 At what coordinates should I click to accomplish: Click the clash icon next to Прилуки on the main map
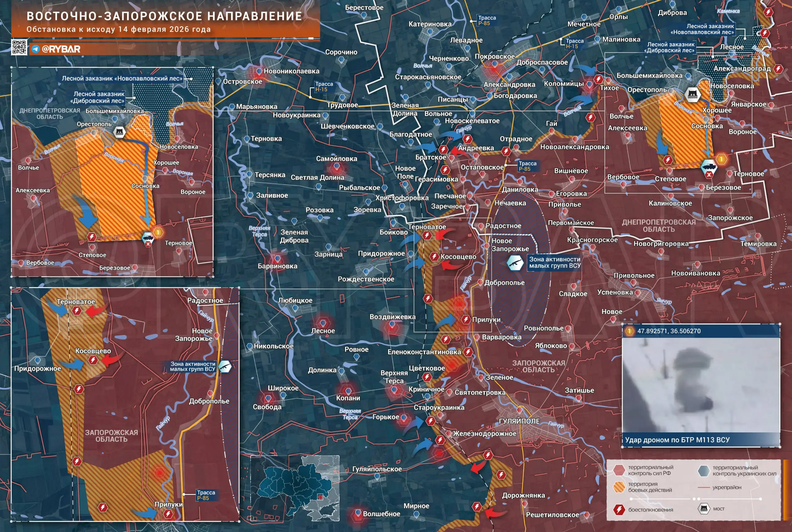pyautogui.click(x=466, y=319)
